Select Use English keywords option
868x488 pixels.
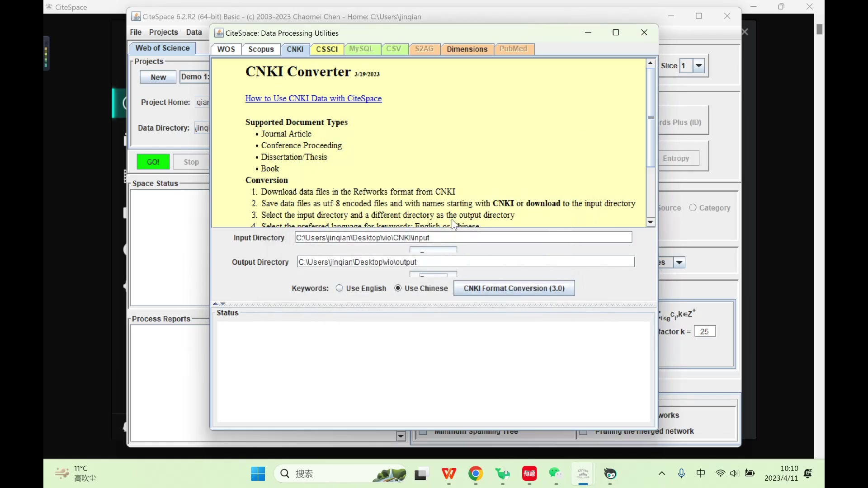(361, 288)
